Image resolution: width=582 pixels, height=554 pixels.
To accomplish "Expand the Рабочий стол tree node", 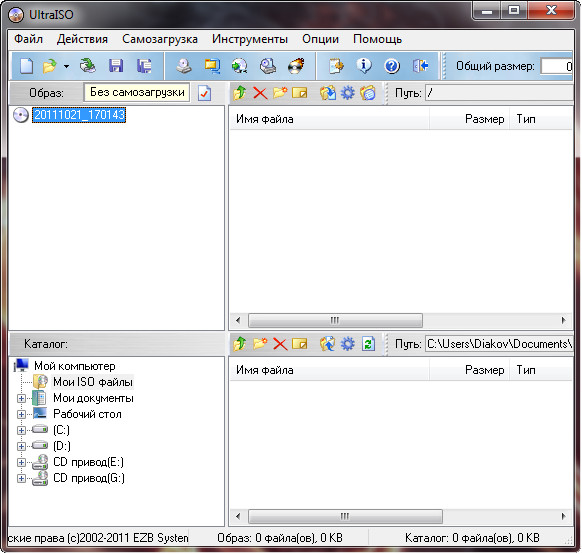I will click(x=22, y=414).
